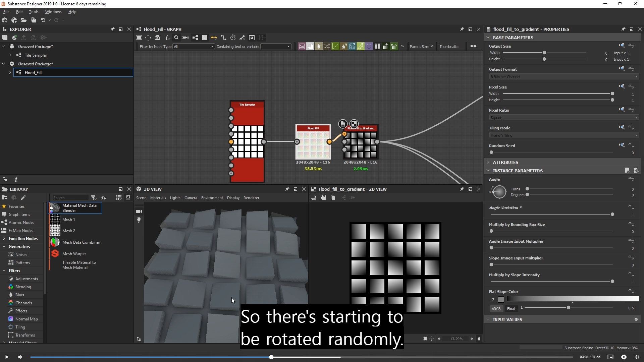Viewport: 644px width, 362px height.
Task: Toggle the Float button under Flat Slope Color
Action: pyautogui.click(x=511, y=309)
